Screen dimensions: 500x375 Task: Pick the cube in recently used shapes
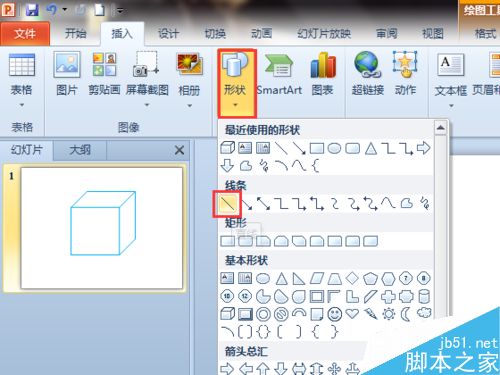tap(228, 148)
